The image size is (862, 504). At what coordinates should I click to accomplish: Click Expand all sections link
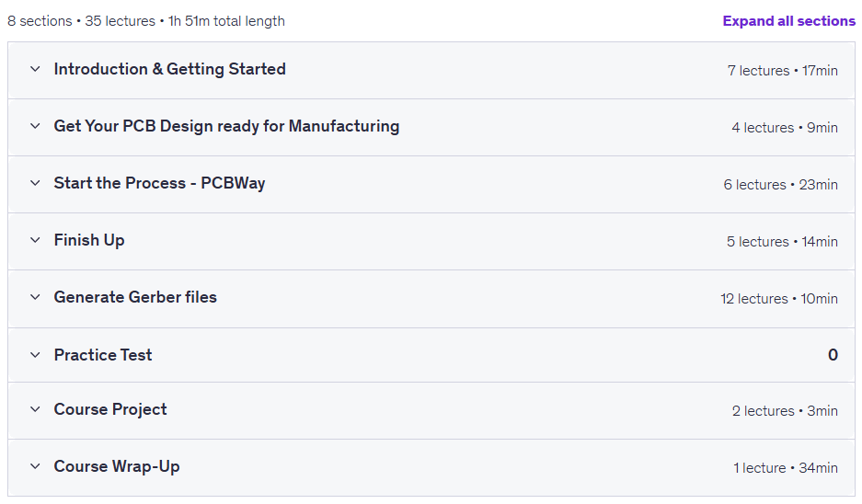789,21
